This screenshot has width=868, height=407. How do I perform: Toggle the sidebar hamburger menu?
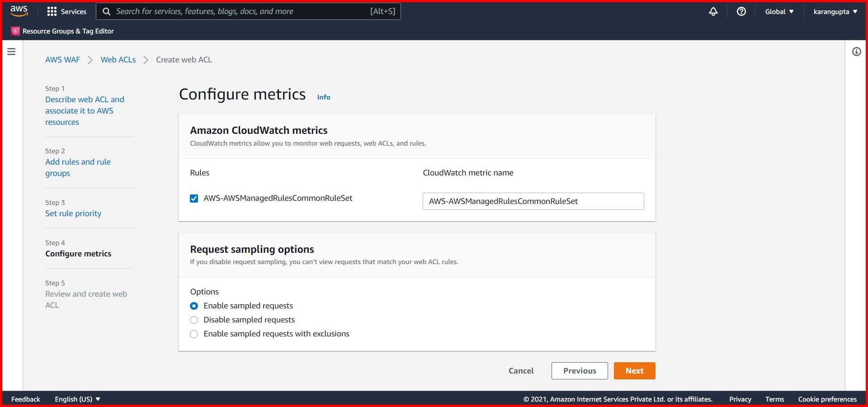tap(11, 51)
